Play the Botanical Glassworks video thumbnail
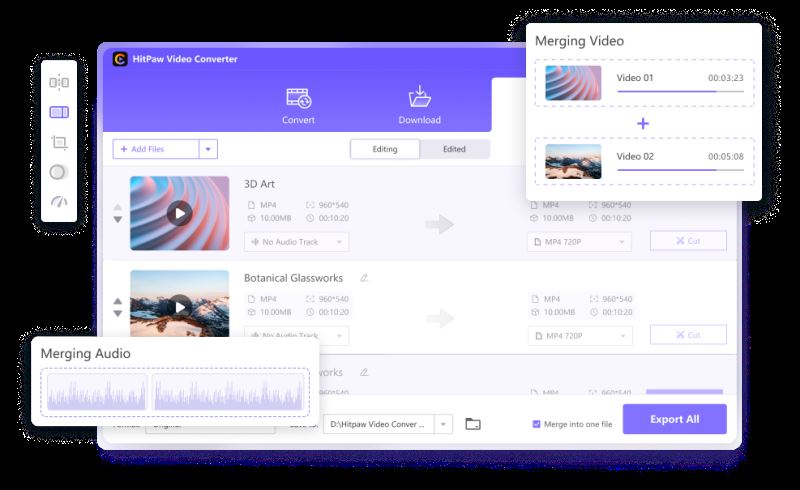Image resolution: width=800 pixels, height=490 pixels. [x=180, y=306]
